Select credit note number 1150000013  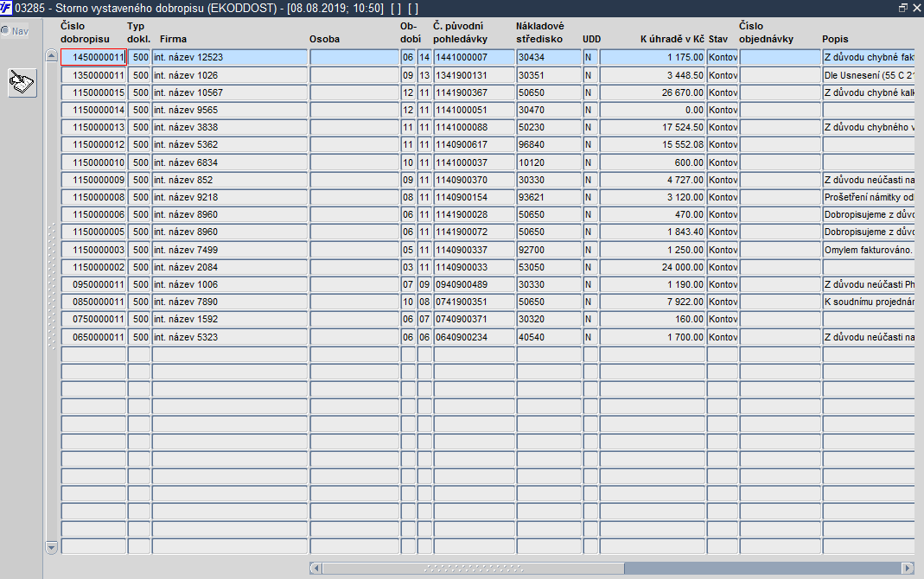pyautogui.click(x=93, y=127)
